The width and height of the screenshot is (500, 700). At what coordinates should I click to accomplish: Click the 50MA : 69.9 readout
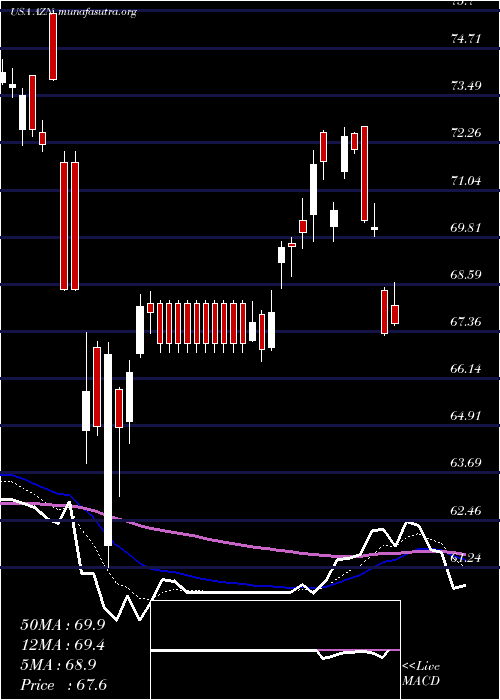click(x=63, y=625)
